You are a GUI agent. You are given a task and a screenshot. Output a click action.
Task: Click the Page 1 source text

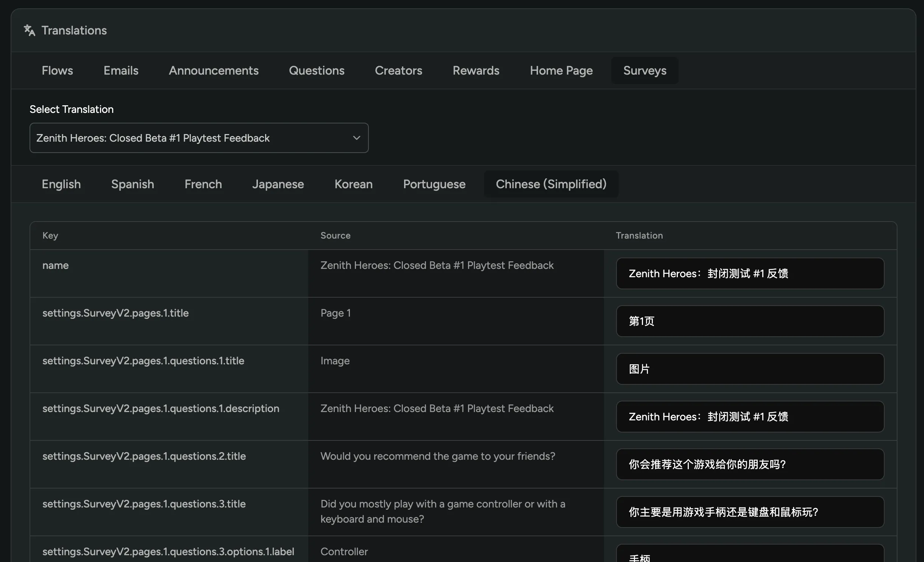pos(336,313)
